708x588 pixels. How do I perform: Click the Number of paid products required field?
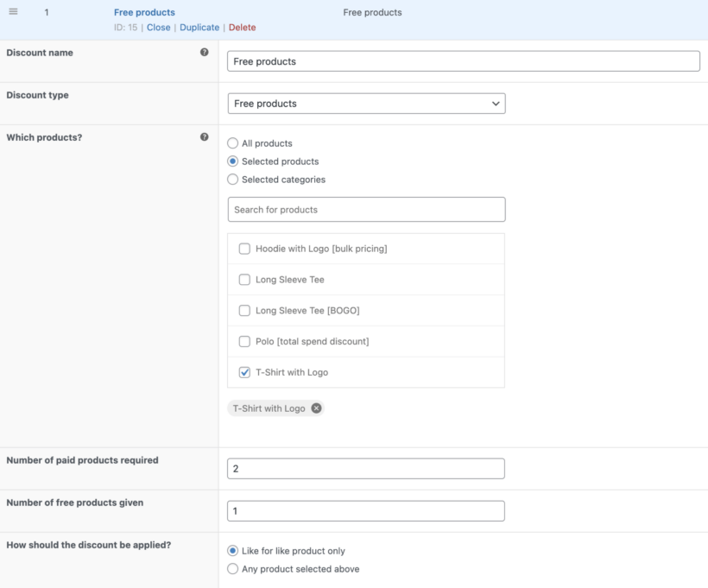[366, 468]
